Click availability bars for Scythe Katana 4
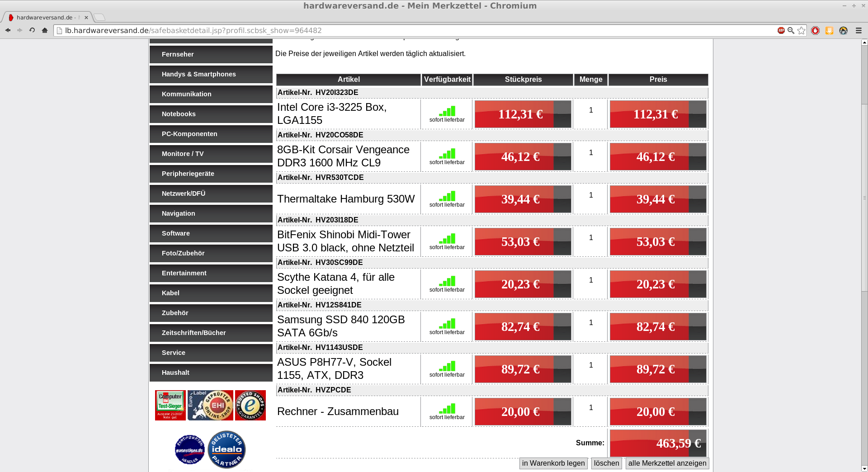 [x=447, y=281]
